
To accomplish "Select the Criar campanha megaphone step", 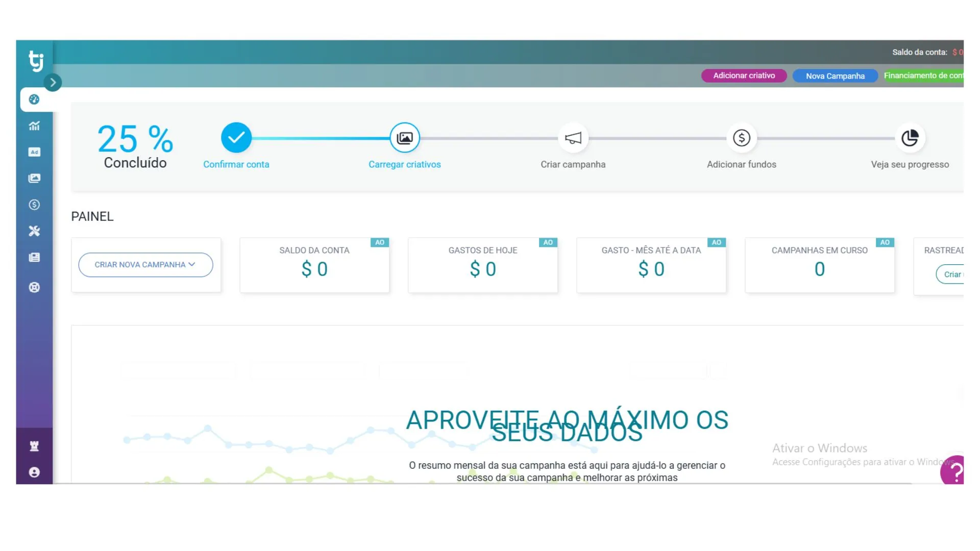I will [x=573, y=138].
